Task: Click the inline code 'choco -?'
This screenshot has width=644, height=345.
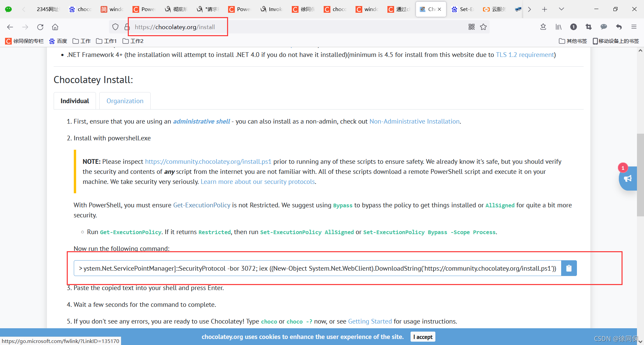Action: [300, 322]
